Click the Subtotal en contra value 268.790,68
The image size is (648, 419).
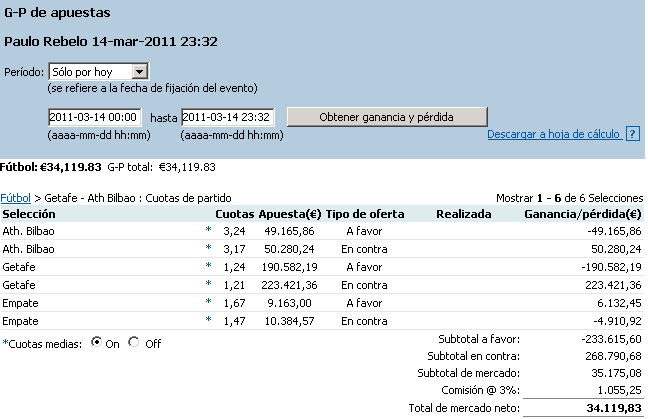point(613,356)
